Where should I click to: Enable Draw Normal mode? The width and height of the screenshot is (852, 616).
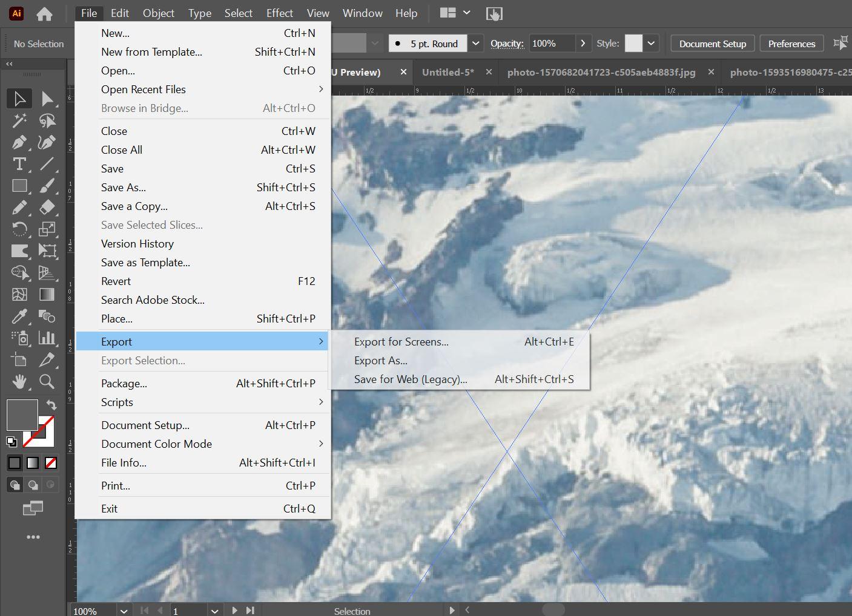[15, 485]
